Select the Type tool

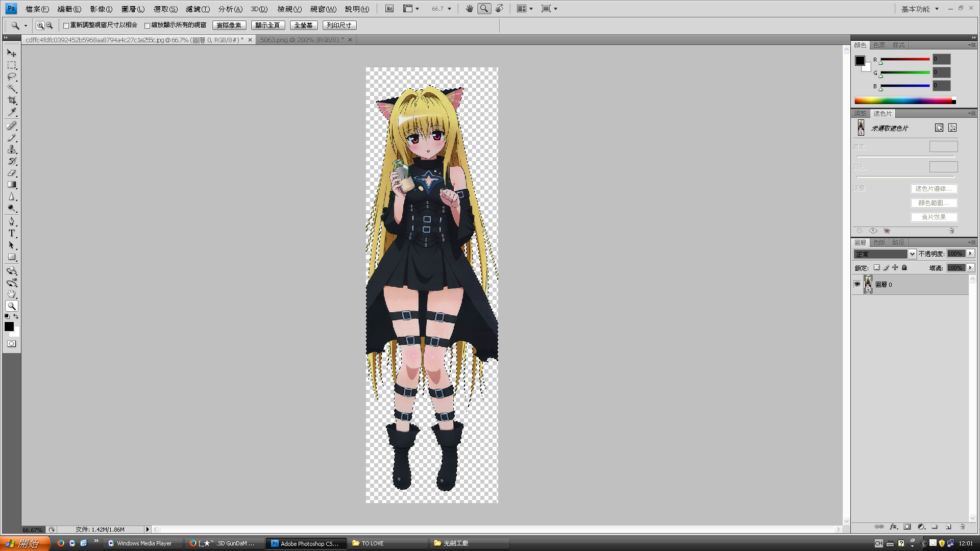[x=11, y=233]
